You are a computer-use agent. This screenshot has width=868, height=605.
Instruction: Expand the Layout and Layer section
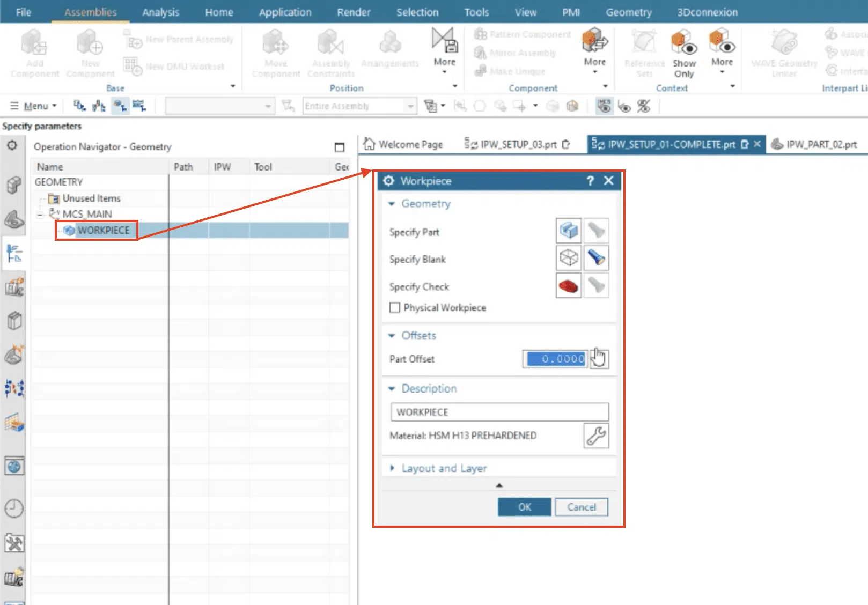point(392,468)
